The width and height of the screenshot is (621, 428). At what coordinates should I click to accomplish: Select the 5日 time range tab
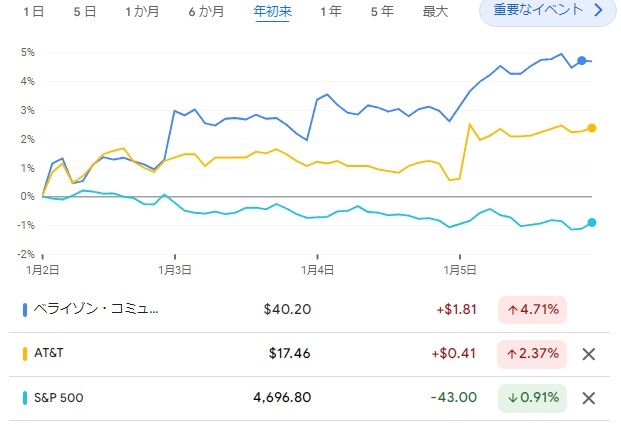pos(85,11)
